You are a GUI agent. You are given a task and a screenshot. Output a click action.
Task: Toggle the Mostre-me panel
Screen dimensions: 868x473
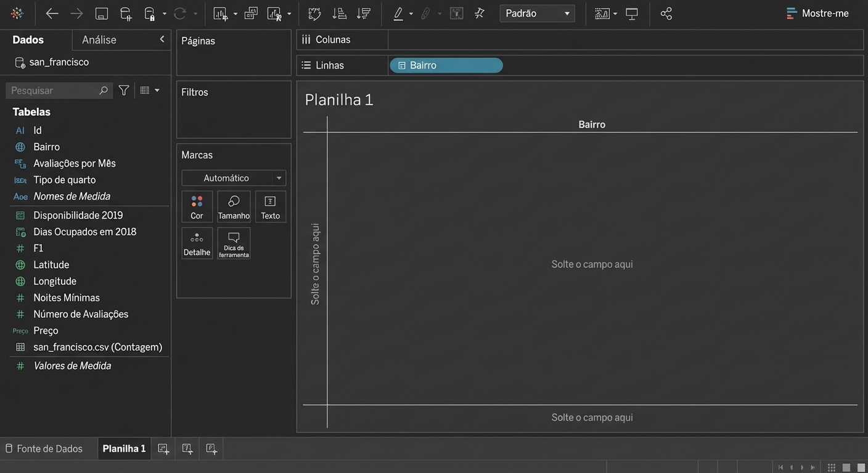coord(817,14)
